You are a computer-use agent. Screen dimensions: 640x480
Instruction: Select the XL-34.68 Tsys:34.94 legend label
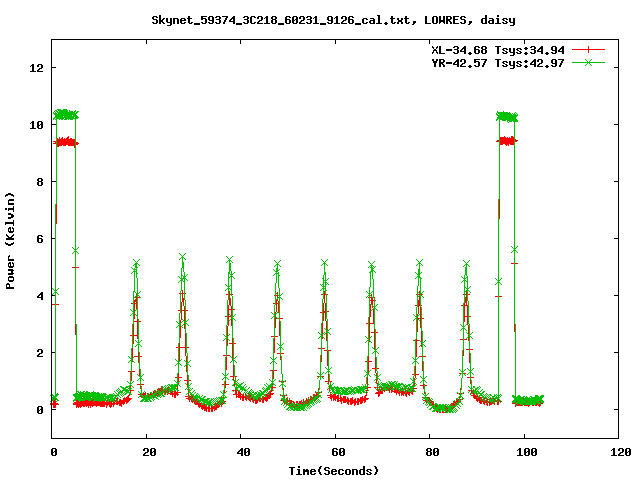[x=498, y=50]
